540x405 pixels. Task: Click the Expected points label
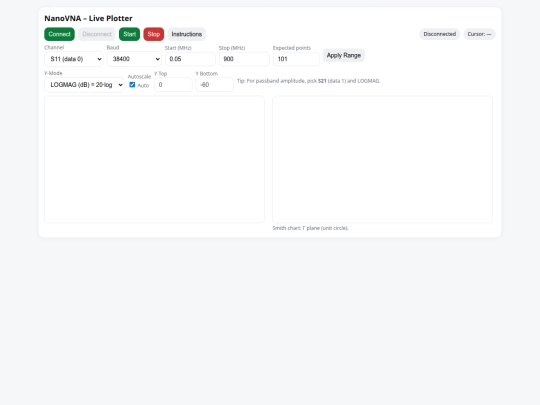pos(292,48)
